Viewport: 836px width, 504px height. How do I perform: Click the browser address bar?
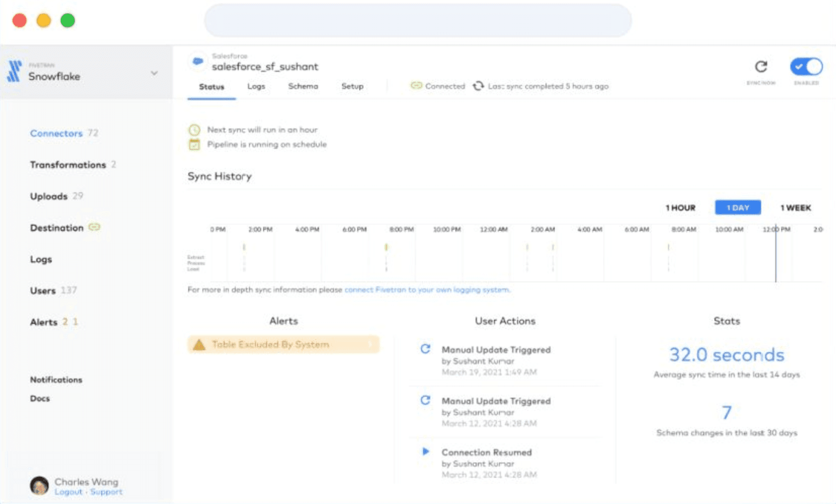pyautogui.click(x=418, y=20)
